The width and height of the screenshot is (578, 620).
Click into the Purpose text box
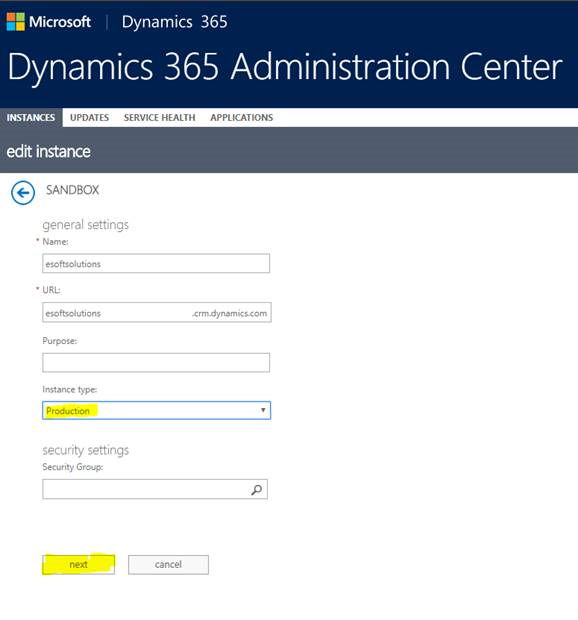[156, 363]
